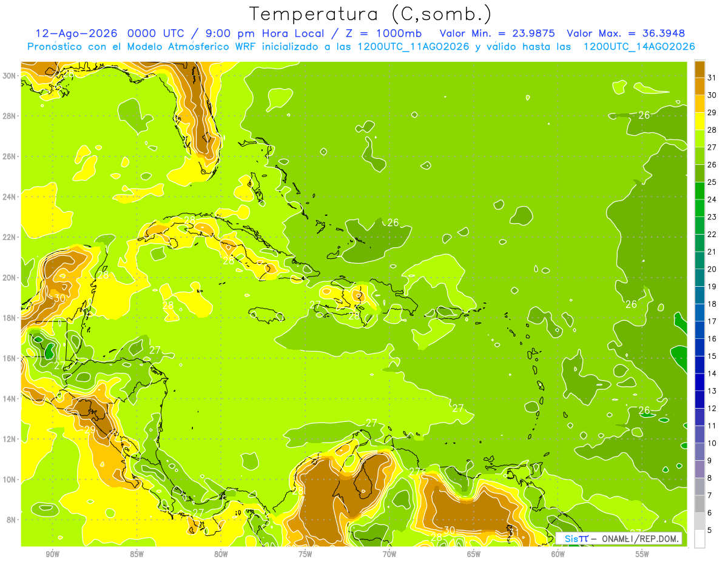Click the 14N latitude axis label
Viewport: 728px width, 562px height.
click(9, 399)
